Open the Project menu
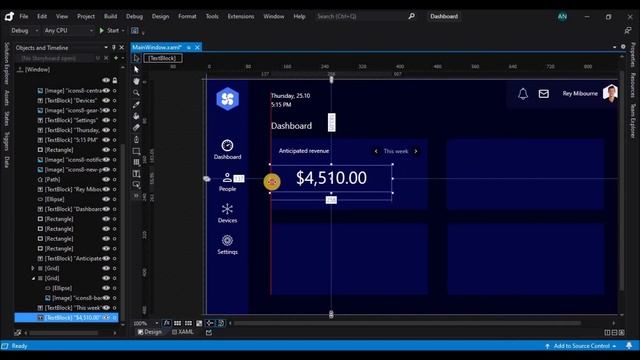This screenshot has width=640, height=360. point(86,16)
